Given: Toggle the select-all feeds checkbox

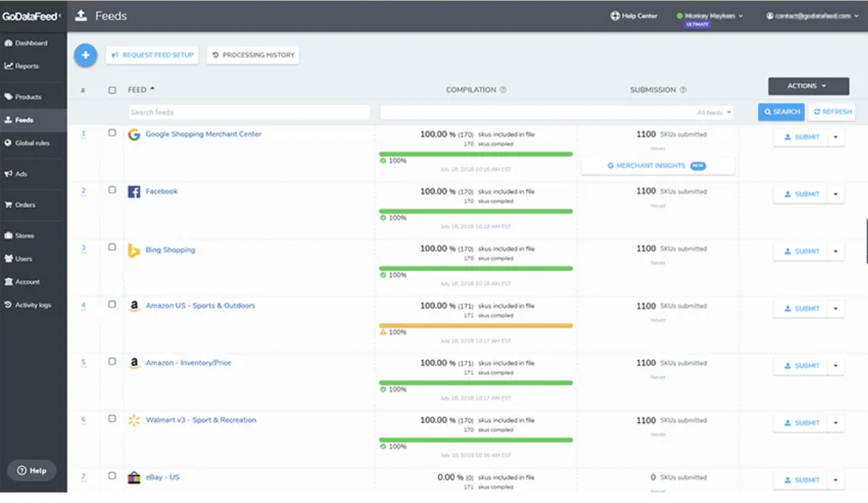Looking at the screenshot, I should (x=112, y=90).
